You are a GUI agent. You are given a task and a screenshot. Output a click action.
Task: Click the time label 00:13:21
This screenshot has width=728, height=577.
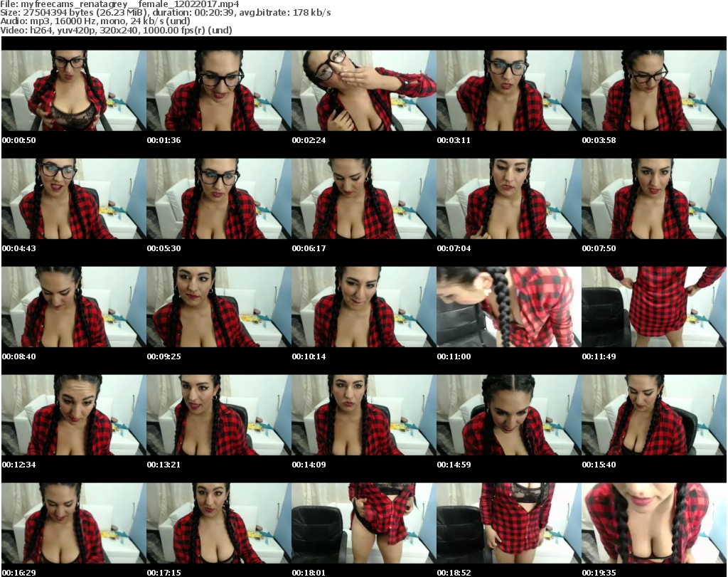click(x=164, y=465)
